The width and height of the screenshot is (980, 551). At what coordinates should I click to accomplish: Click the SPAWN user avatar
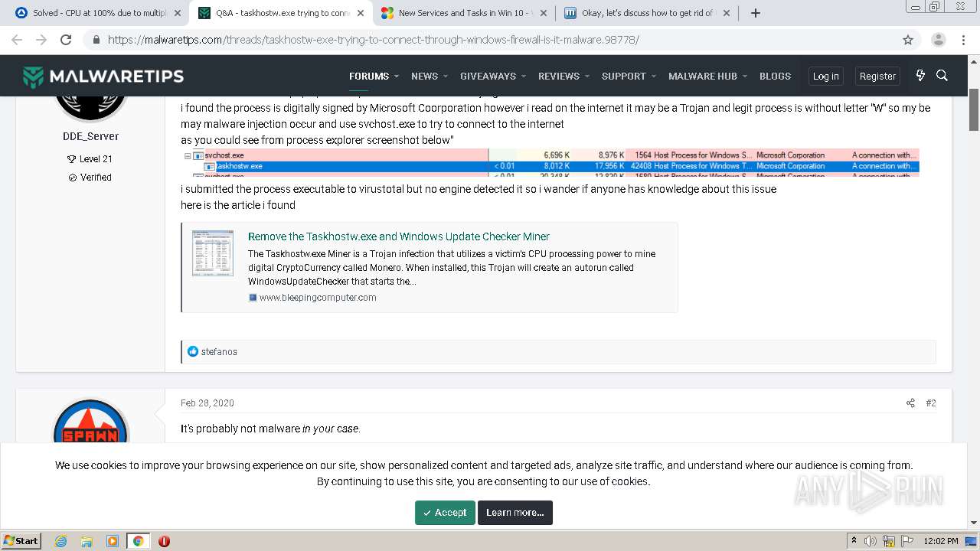(x=90, y=422)
